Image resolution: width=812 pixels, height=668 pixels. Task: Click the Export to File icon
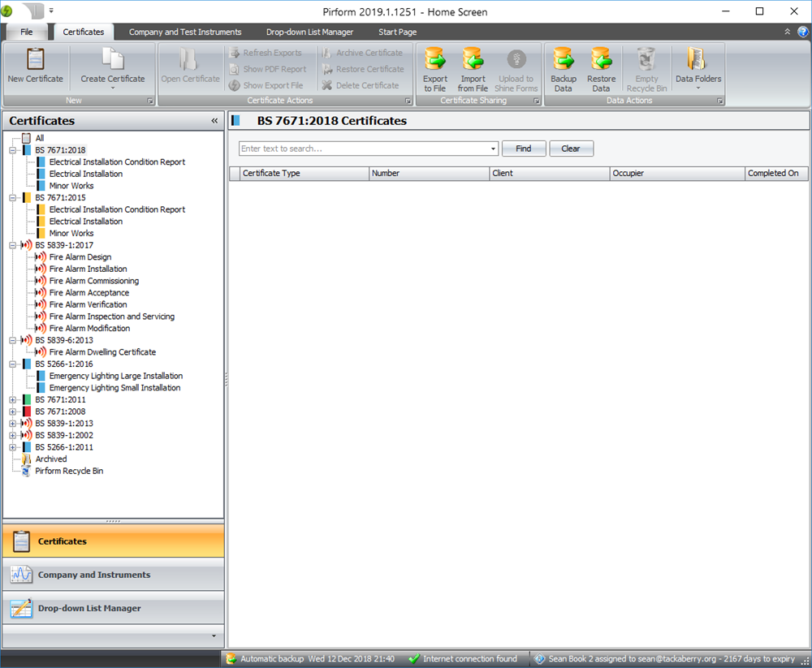pyautogui.click(x=435, y=60)
